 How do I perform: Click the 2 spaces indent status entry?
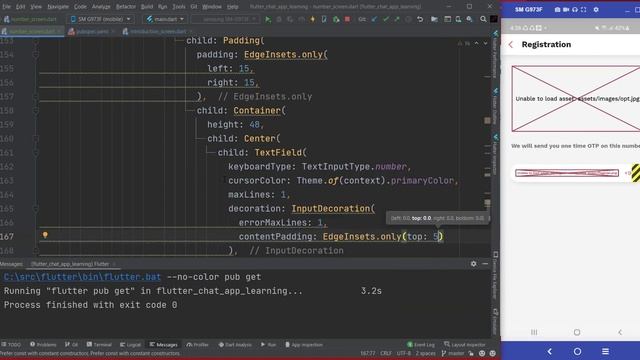coord(425,353)
